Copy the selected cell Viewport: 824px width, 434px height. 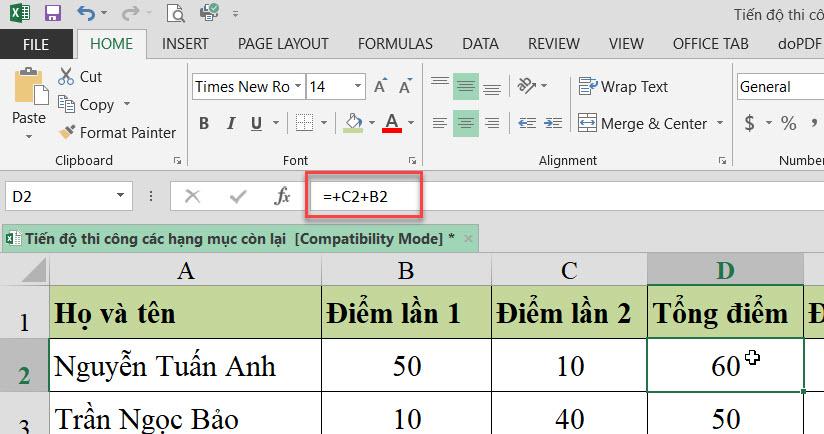[86, 105]
